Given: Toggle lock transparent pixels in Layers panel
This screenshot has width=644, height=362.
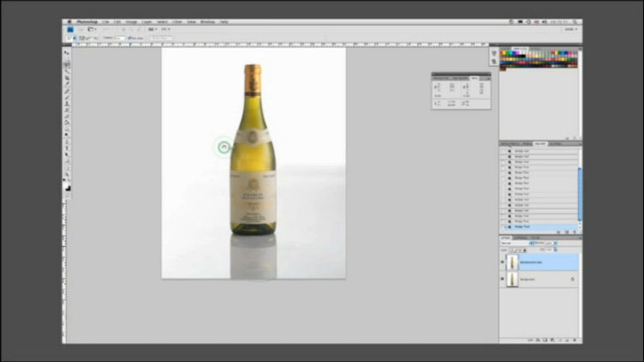Looking at the screenshot, I should tap(510, 250).
